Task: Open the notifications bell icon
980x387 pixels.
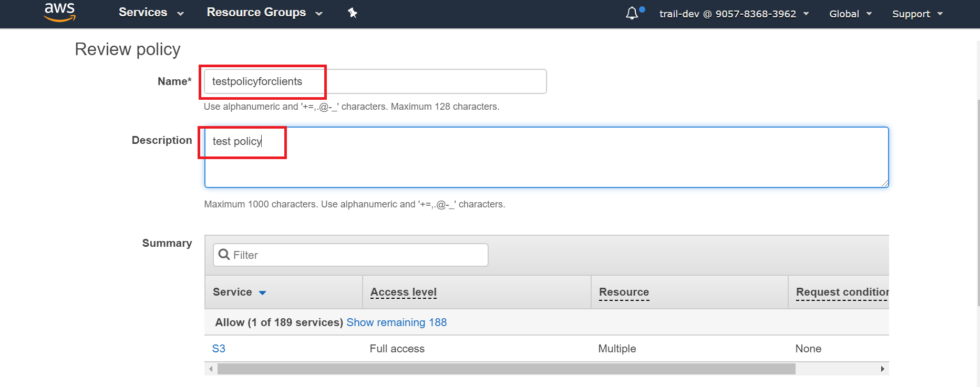Action: point(632,14)
